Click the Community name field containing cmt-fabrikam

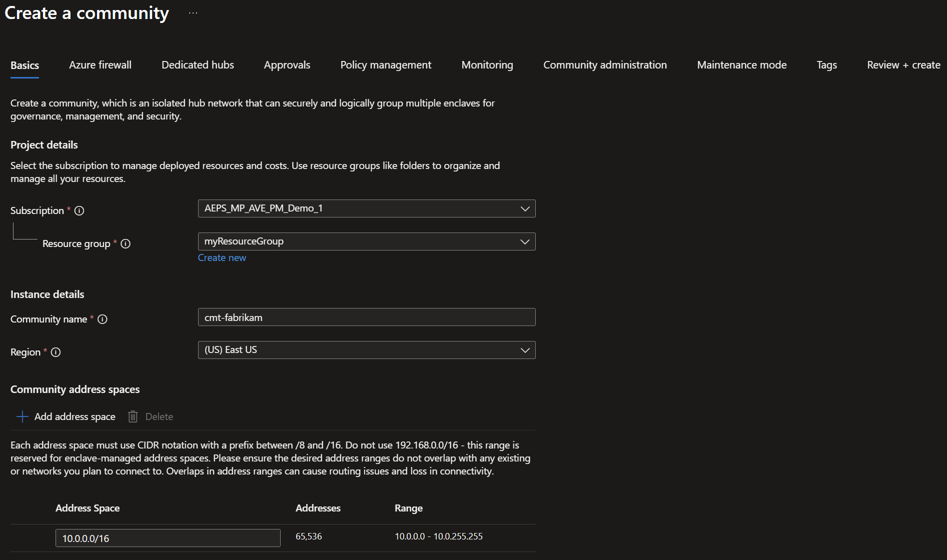coord(367,317)
